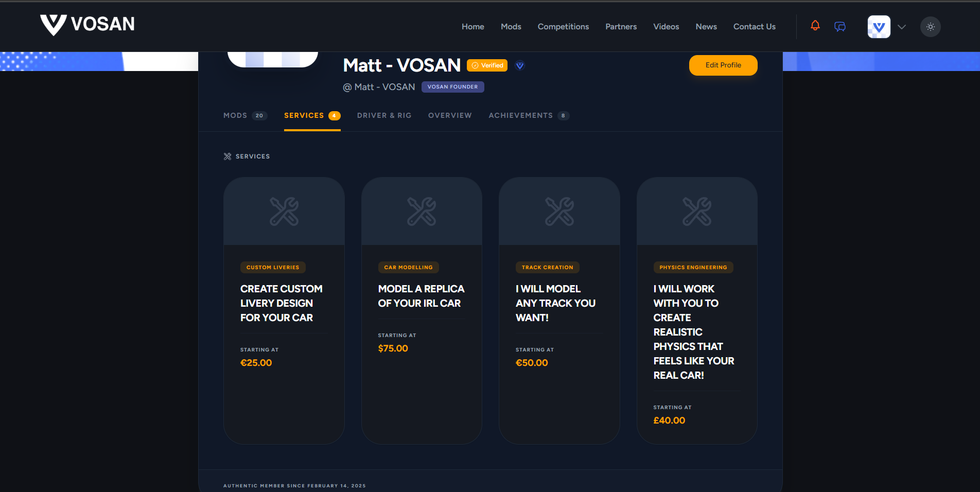Switch to the DRIVER & RIG tab
Image resolution: width=980 pixels, height=492 pixels.
[x=384, y=116]
